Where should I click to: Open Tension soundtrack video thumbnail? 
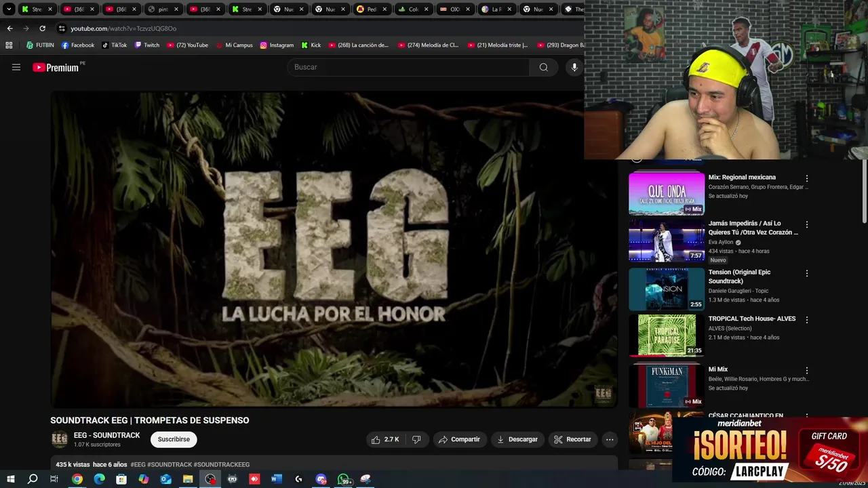pos(667,289)
